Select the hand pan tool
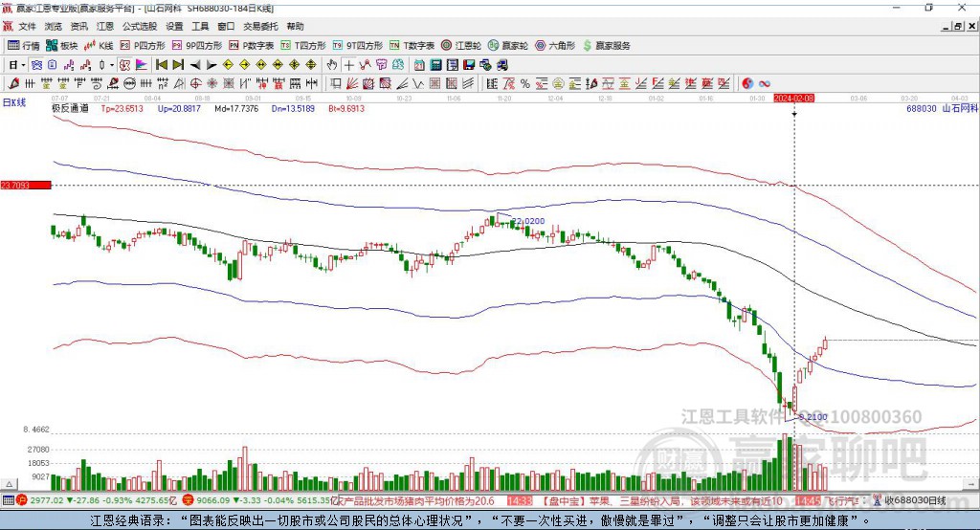This screenshot has width=980, height=530. tap(332, 65)
